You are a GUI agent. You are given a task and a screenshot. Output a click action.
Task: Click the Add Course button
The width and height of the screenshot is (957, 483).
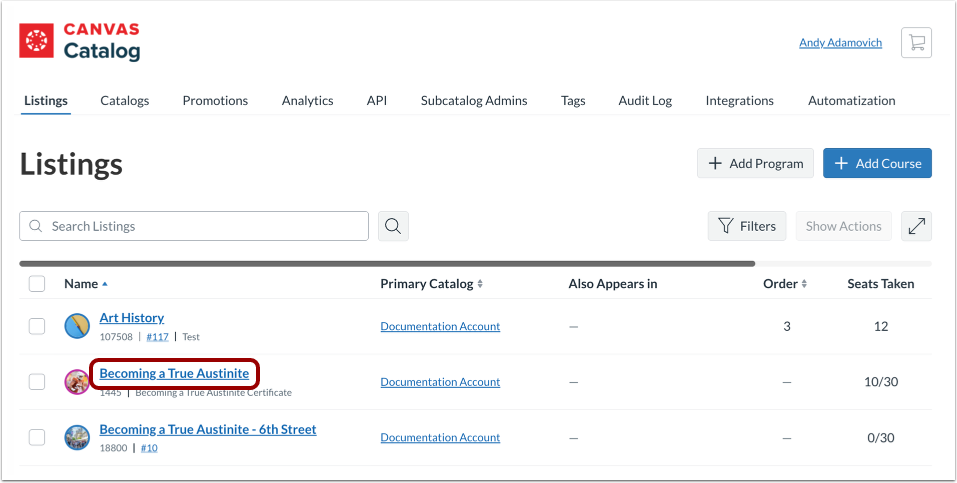pos(878,163)
